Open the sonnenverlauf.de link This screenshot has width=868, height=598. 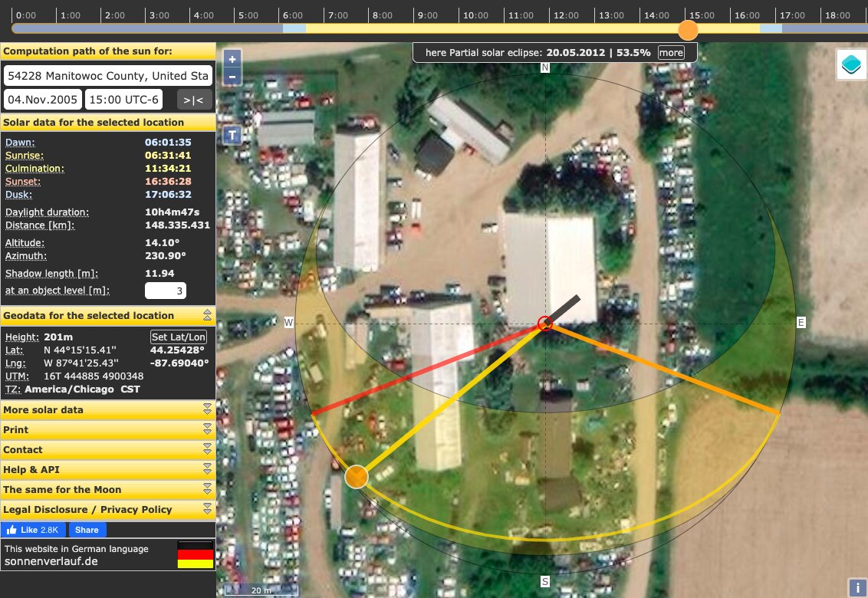point(51,561)
